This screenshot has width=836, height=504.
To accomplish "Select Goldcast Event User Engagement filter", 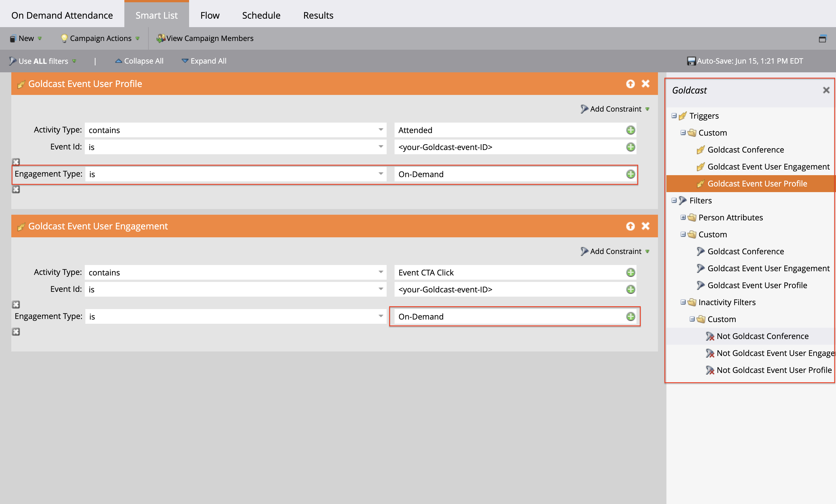I will pyautogui.click(x=768, y=268).
